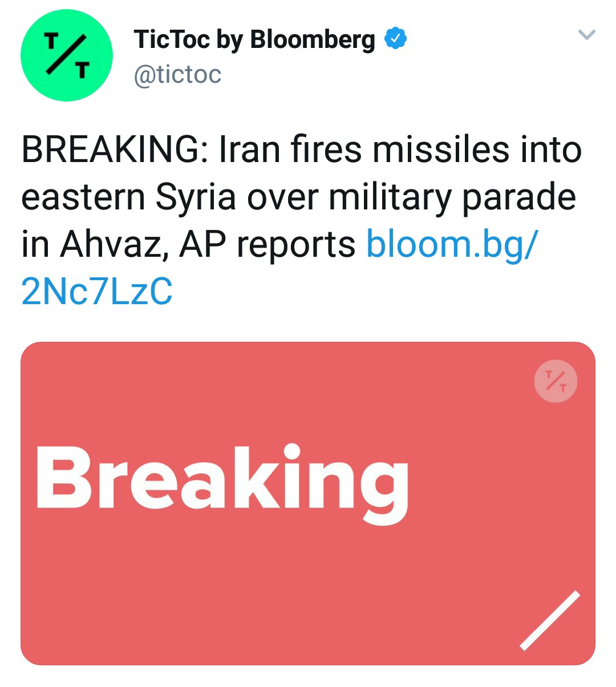The width and height of the screenshot is (616, 687).
Task: Click the word "fires" in the tweet
Action: point(326,150)
